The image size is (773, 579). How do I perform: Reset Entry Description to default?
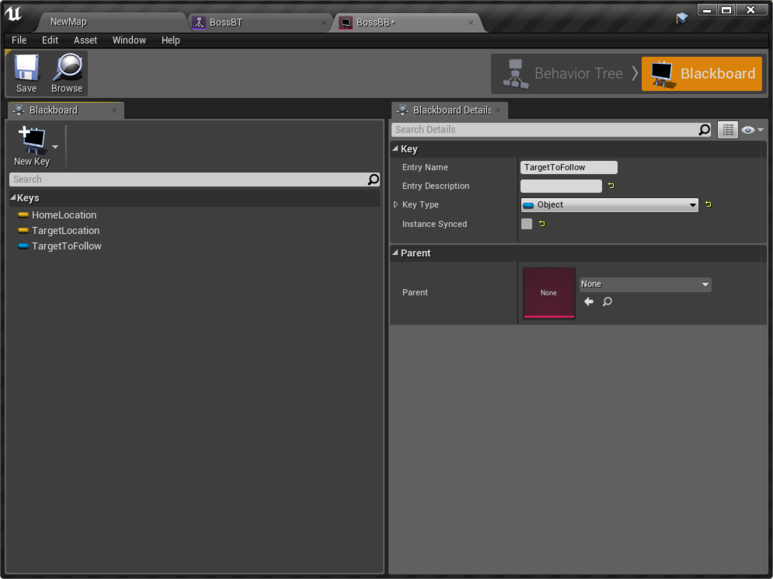click(x=611, y=186)
